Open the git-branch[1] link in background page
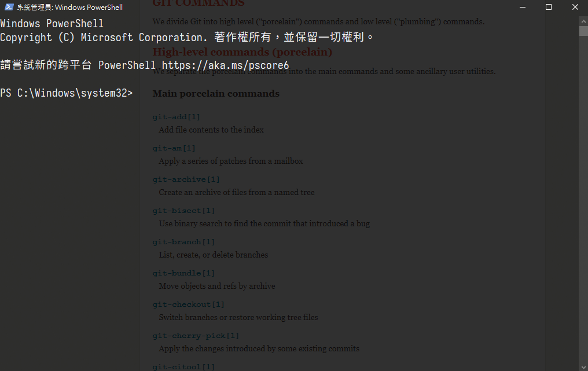588x371 pixels. pyautogui.click(x=184, y=242)
